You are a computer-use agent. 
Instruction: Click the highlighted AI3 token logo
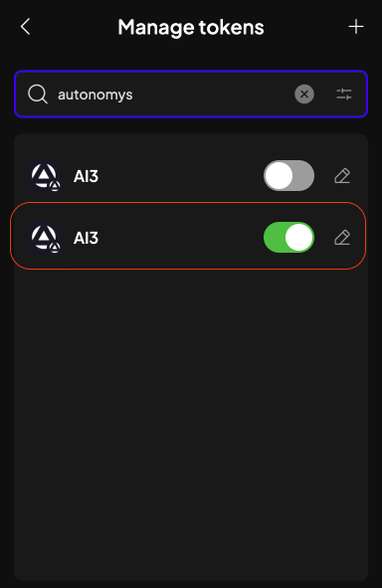coord(44,238)
